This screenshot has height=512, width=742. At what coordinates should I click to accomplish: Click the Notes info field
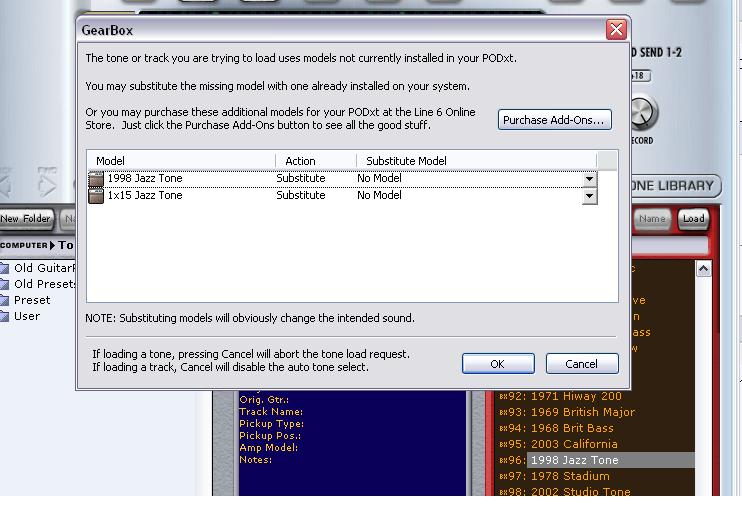point(256,459)
